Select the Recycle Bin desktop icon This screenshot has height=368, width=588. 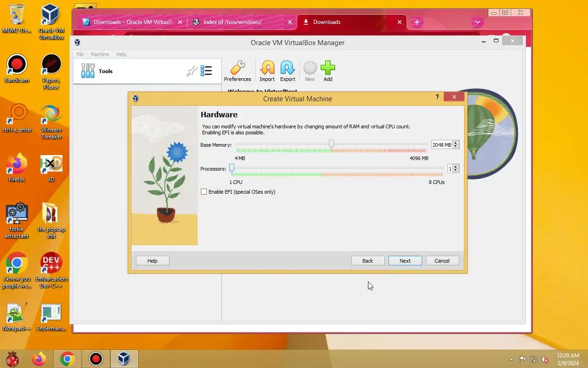click(x=17, y=18)
